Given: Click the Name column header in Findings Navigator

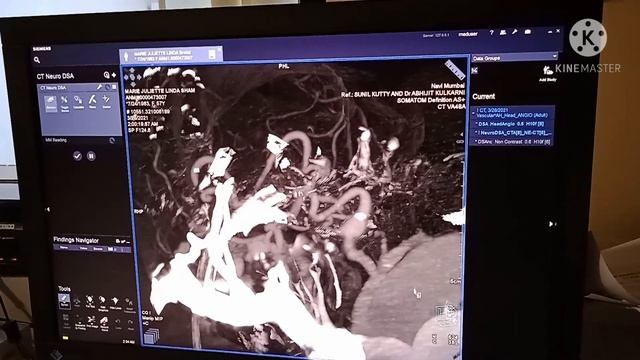Looking at the screenshot, I should coord(64,248).
